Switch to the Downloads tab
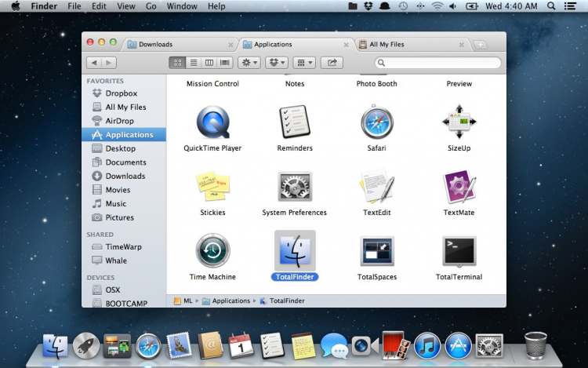The height and width of the screenshot is (368, 588). tap(180, 44)
